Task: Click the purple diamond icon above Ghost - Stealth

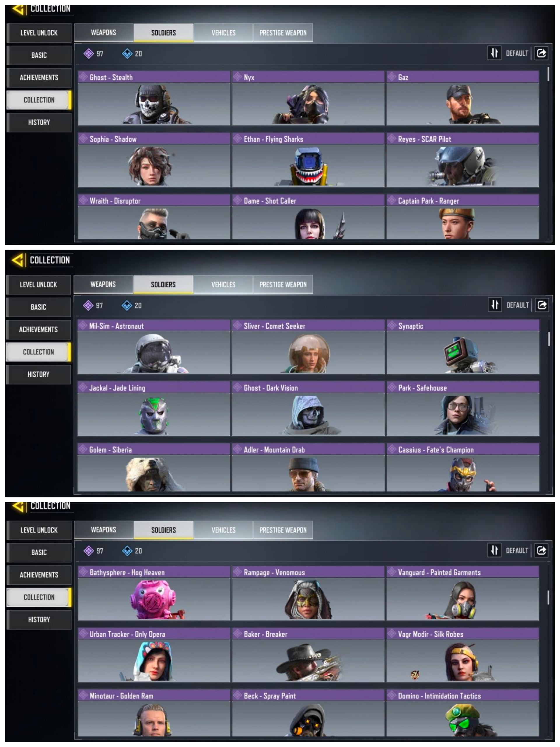Action: coord(88,53)
